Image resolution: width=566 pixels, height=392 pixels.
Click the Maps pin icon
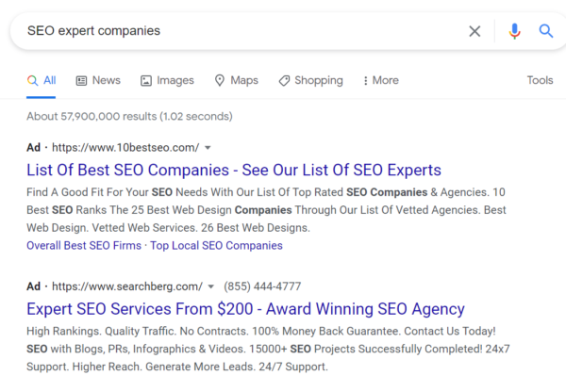point(220,81)
